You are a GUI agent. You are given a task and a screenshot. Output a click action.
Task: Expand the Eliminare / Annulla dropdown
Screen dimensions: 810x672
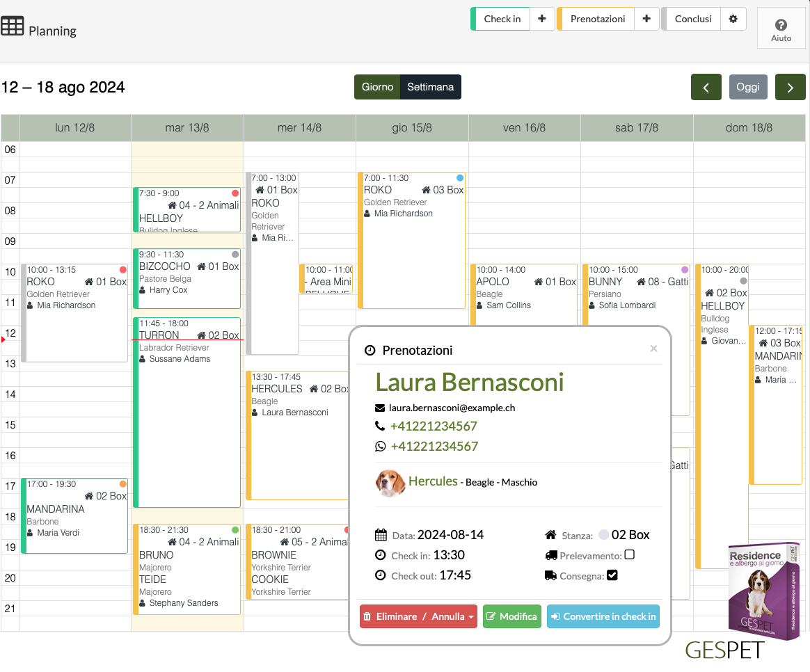pyautogui.click(x=418, y=616)
